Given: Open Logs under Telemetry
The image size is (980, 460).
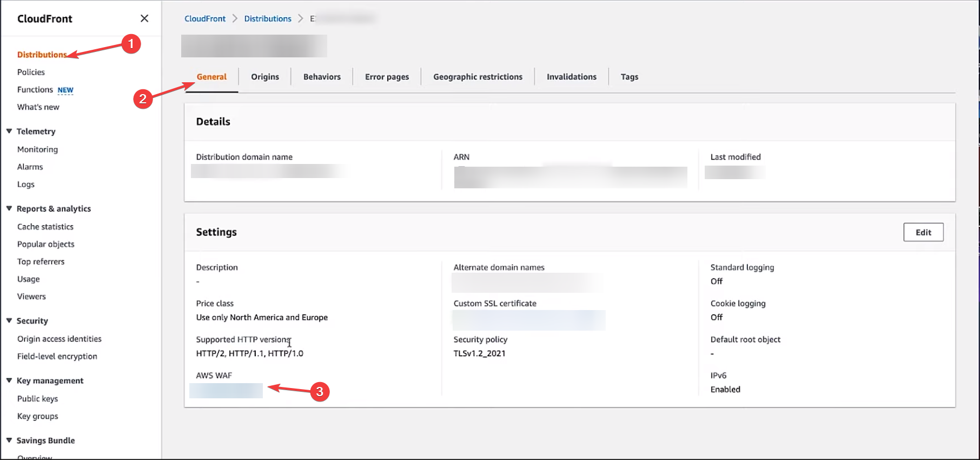Looking at the screenshot, I should click(26, 184).
